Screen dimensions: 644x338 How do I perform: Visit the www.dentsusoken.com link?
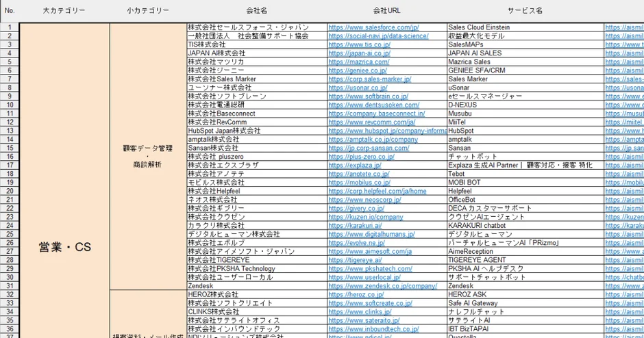(x=374, y=105)
